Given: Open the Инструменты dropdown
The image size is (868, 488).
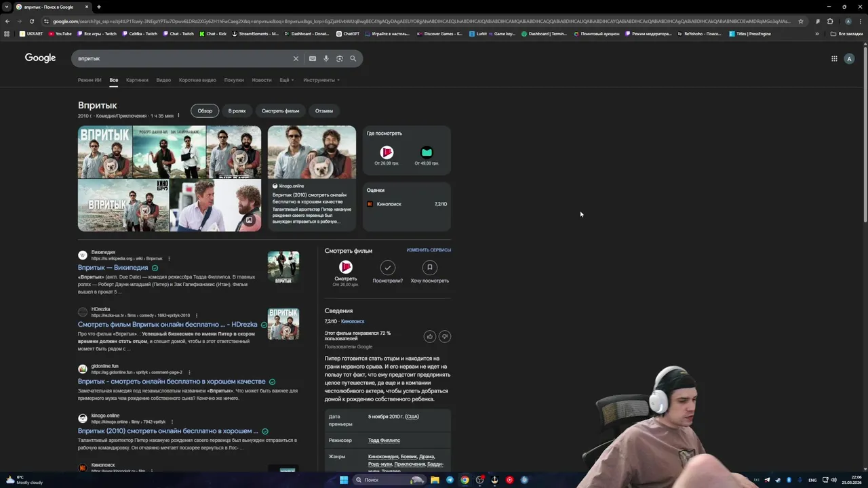Looking at the screenshot, I should 321,80.
